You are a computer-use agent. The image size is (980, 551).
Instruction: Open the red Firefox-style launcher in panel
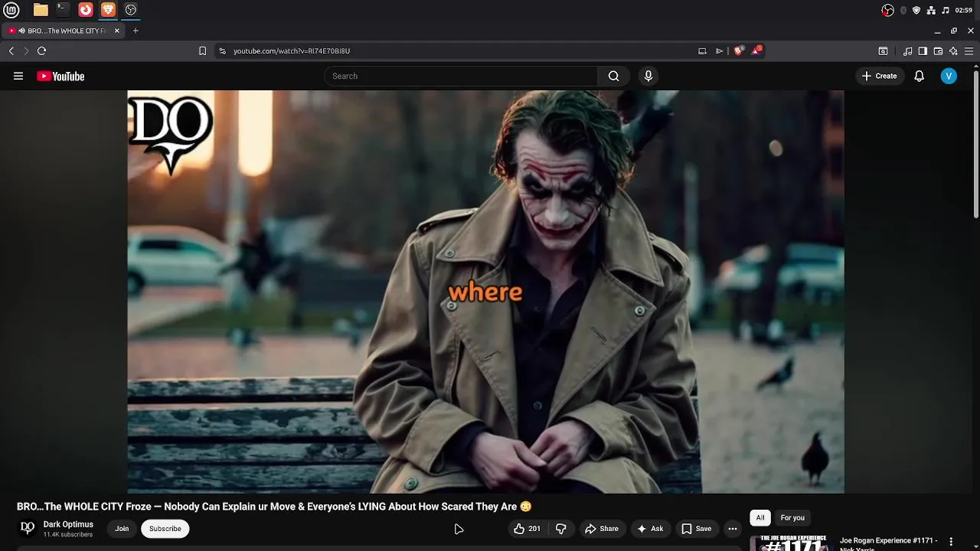point(86,10)
